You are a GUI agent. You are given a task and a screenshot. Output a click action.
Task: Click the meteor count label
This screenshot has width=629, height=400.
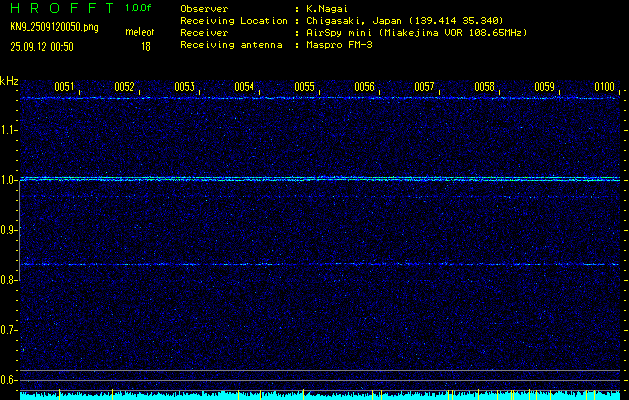(140, 32)
